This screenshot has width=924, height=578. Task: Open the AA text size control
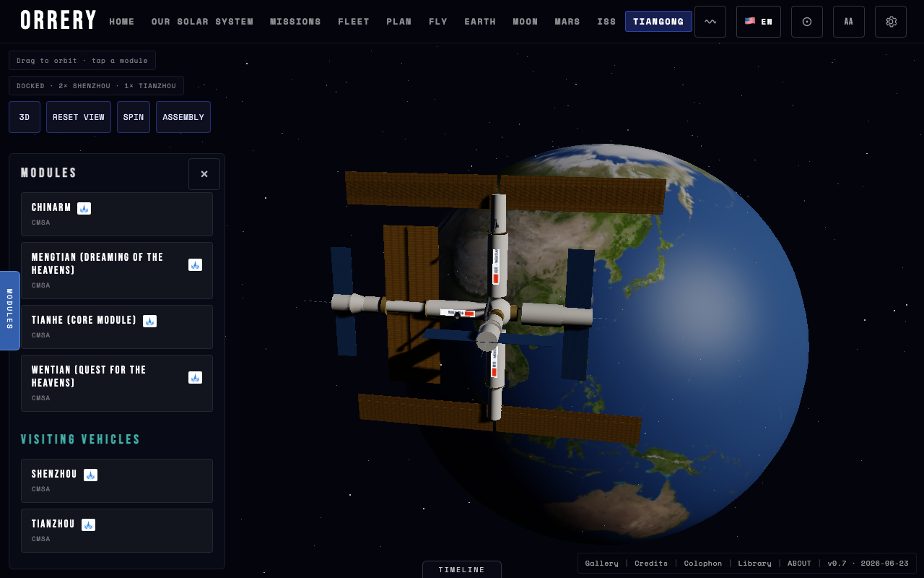[x=849, y=22]
